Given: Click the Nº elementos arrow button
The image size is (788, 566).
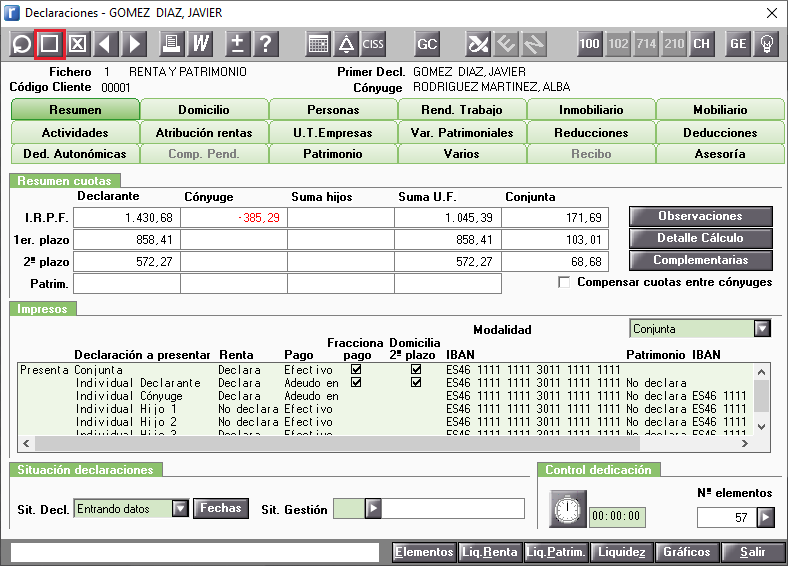Looking at the screenshot, I should pos(765,517).
